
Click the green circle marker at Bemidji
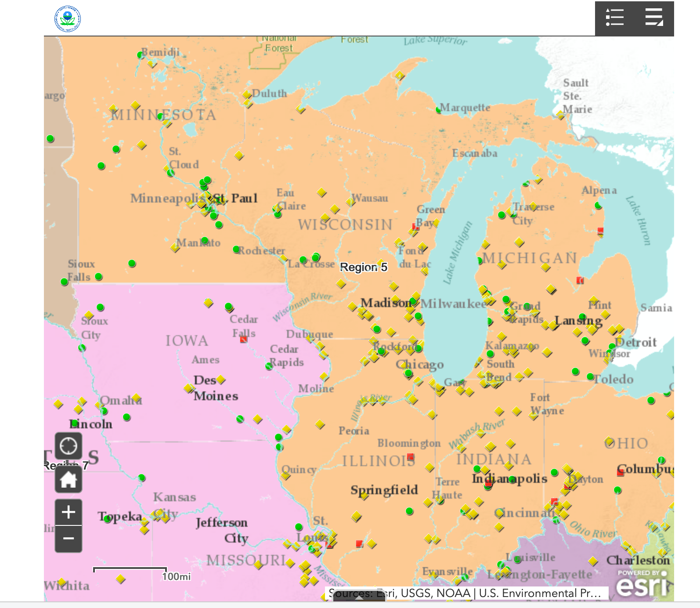tap(141, 55)
